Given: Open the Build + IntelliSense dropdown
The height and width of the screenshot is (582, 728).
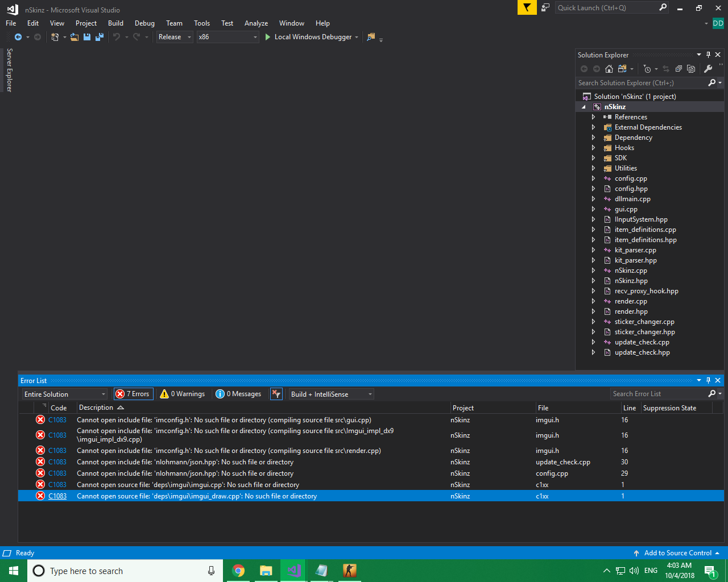Looking at the screenshot, I should tap(332, 394).
